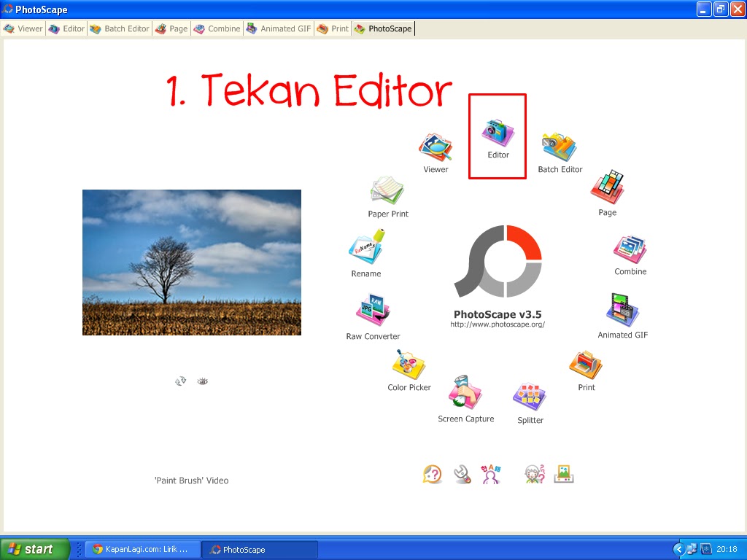This screenshot has height=560, width=747.
Task: Select the PhotoScape tab
Action: (x=384, y=28)
